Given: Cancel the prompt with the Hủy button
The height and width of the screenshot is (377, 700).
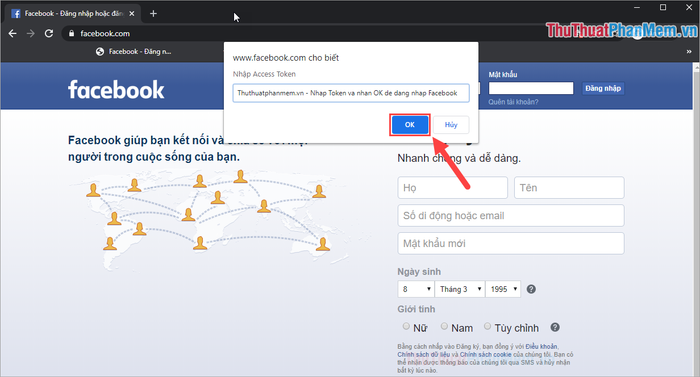Looking at the screenshot, I should tap(451, 125).
